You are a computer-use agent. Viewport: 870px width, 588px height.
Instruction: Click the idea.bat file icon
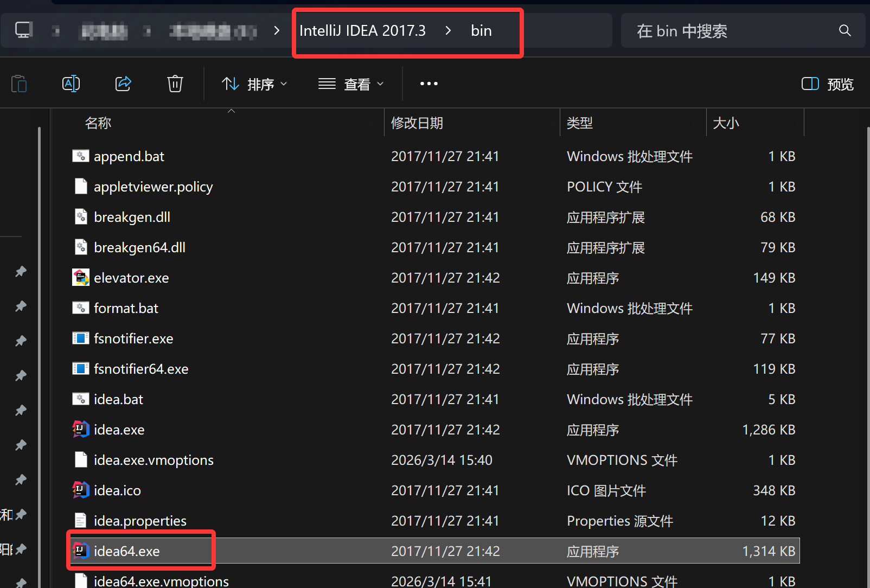(81, 399)
